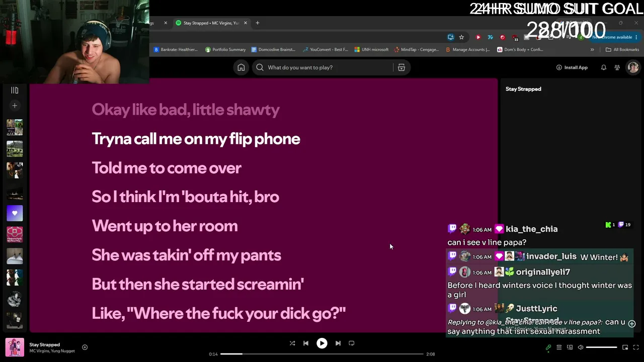
Task: Open a new browser tab
Action: point(258,23)
